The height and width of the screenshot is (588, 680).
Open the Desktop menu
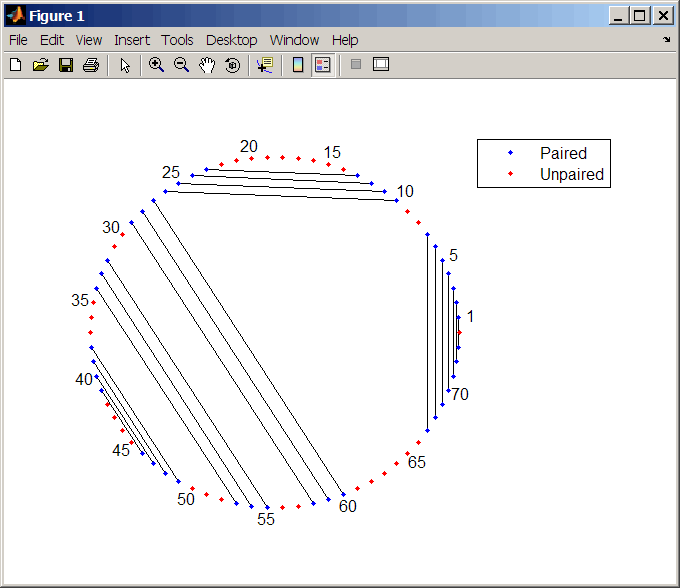pyautogui.click(x=232, y=40)
